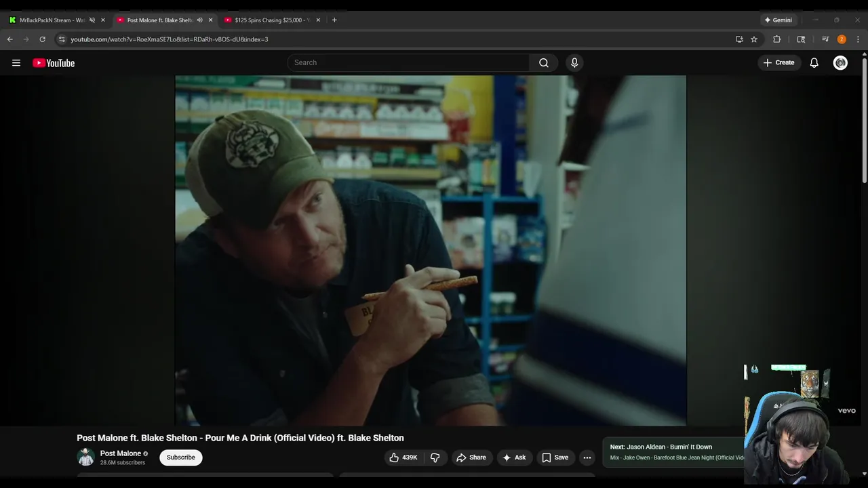868x488 pixels.
Task: Unmute the MrBackPackN Stream tab
Action: pyautogui.click(x=92, y=20)
